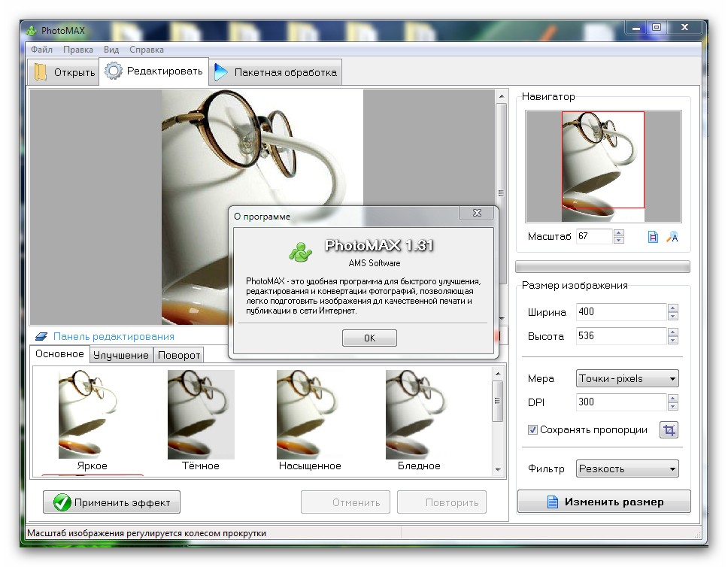Uncheck the Сохранять пропорции checkbox
728x567 pixels.
(532, 430)
